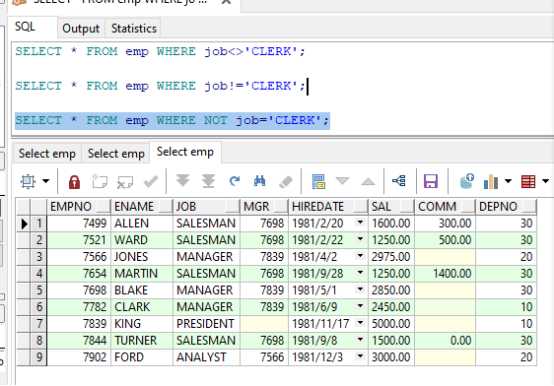554x386 pixels.
Task: Click the red lock edit-data icon
Action: pos(74,182)
